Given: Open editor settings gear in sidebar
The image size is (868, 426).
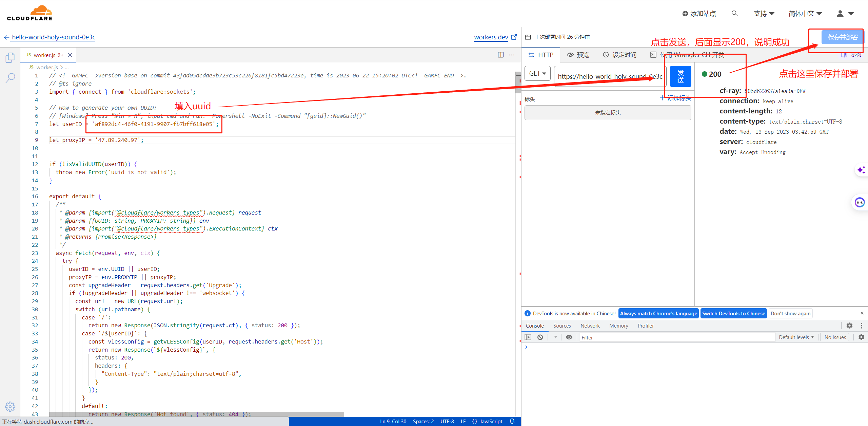Looking at the screenshot, I should coord(10,406).
